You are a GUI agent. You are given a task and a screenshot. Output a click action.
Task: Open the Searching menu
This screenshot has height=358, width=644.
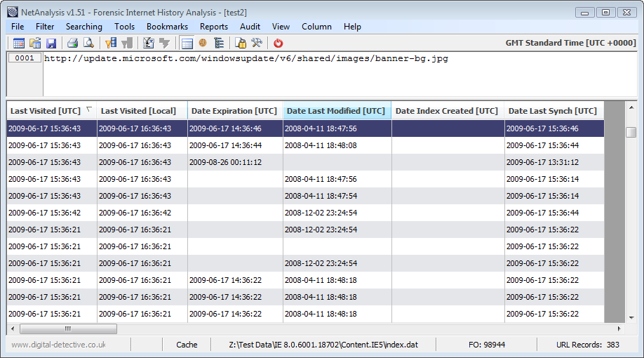click(x=84, y=27)
